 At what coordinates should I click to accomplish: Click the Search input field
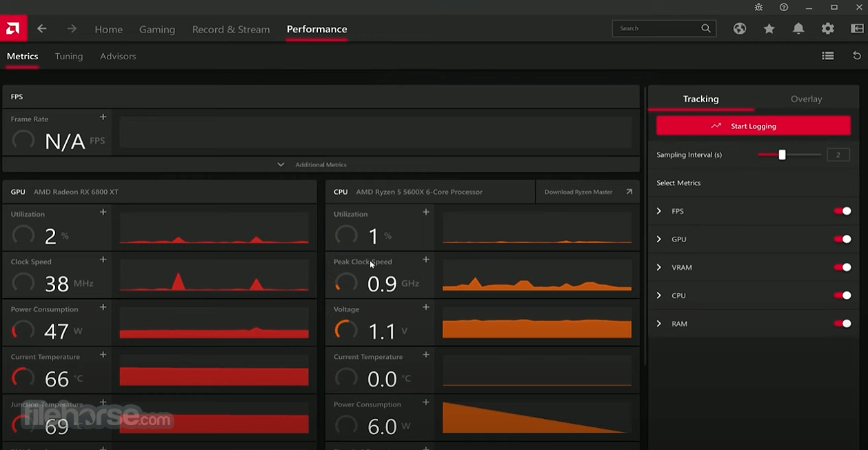(x=664, y=28)
